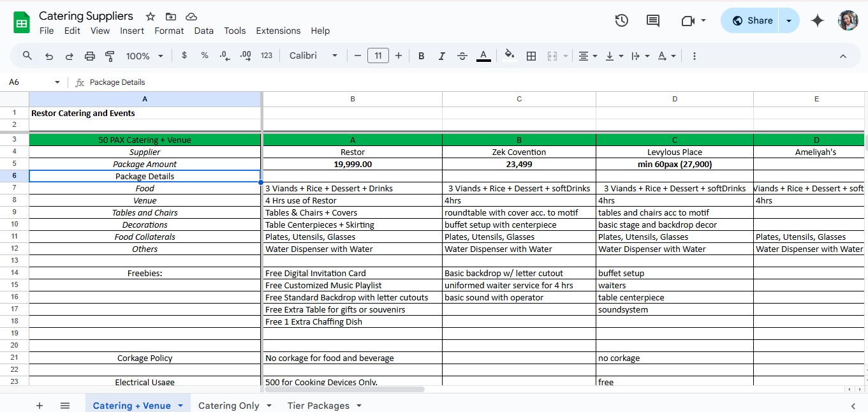The image size is (868, 412).
Task: Increase decimal places
Action: [246, 55]
